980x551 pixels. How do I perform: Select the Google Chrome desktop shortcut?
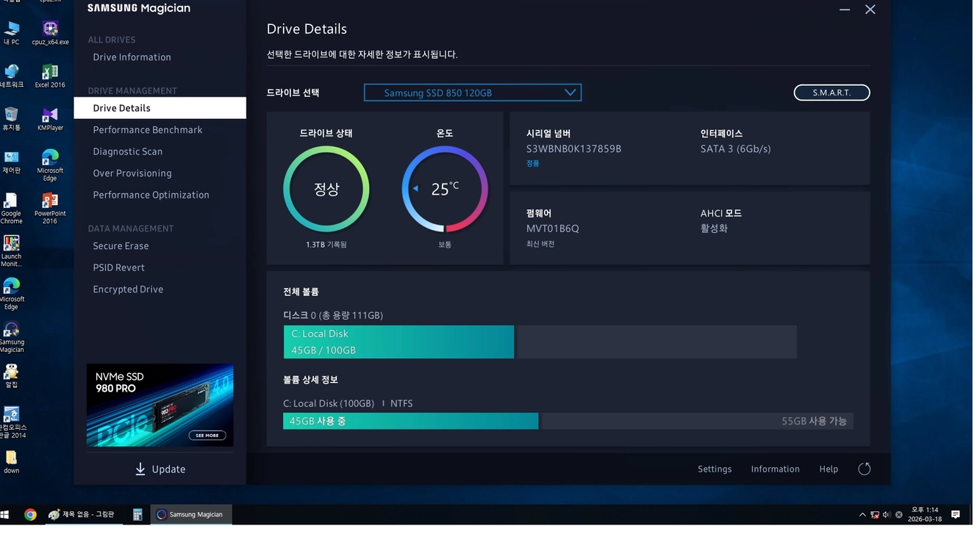[12, 209]
